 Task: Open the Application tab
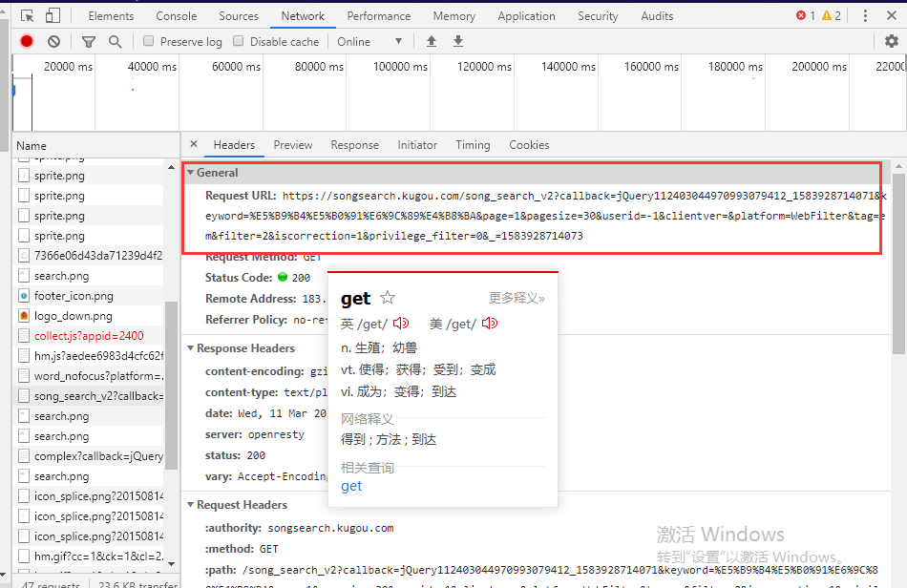[x=526, y=16]
